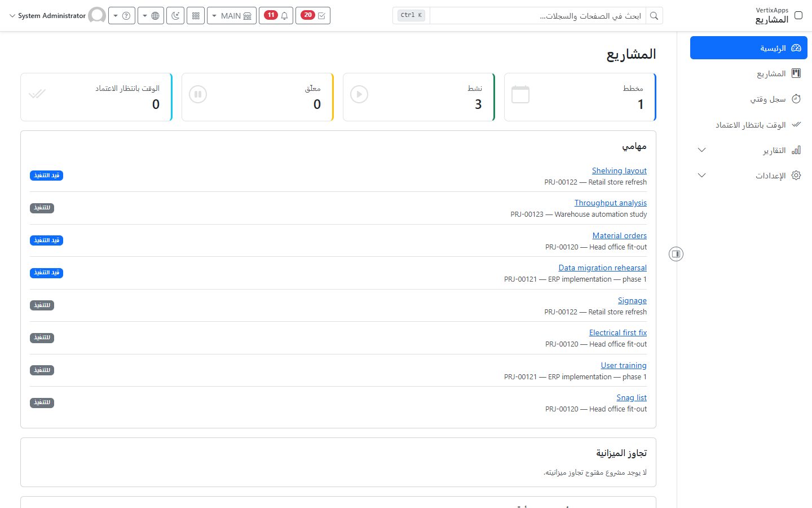Click the double-check icon on approval card
Viewport: 812px width, 508px height.
[x=37, y=94]
